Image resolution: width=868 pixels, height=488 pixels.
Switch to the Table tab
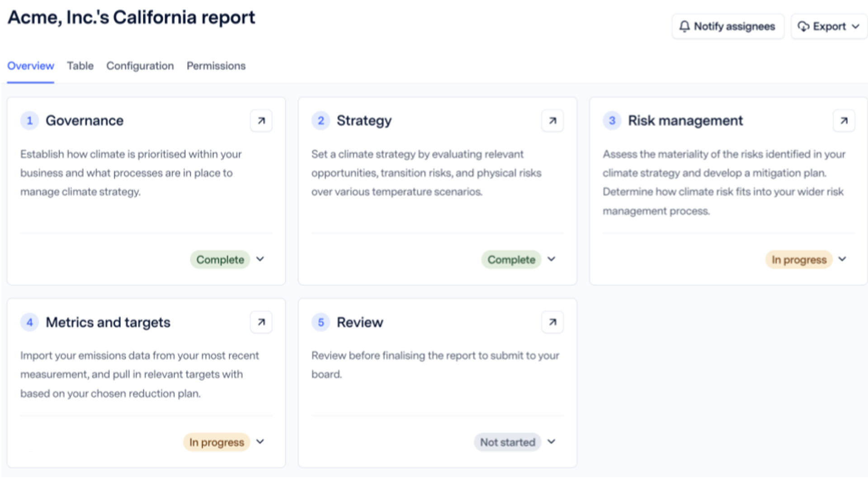80,66
